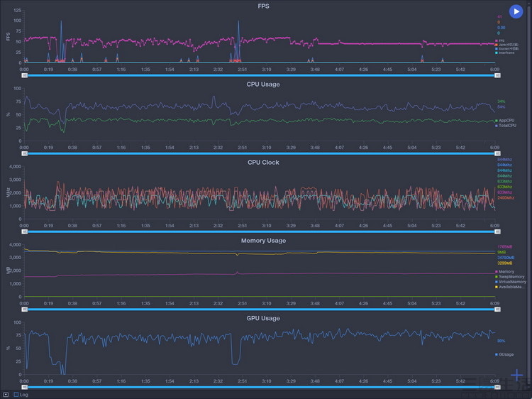Click the CPU Clock chart left range handle
532x399 pixels.
coord(24,231)
